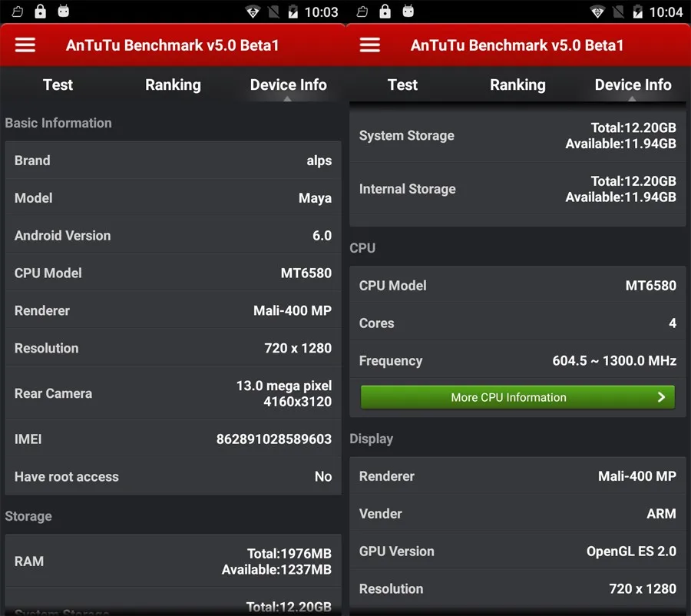
Task: Tap no-SIM icon in right status bar
Action: pos(618,12)
